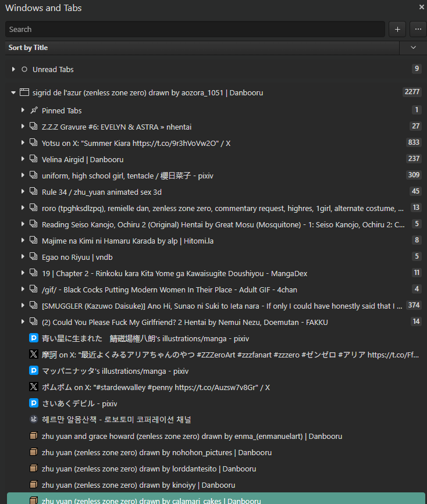Focus the Search input field
Image resolution: width=427 pixels, height=504 pixels.
(x=195, y=29)
